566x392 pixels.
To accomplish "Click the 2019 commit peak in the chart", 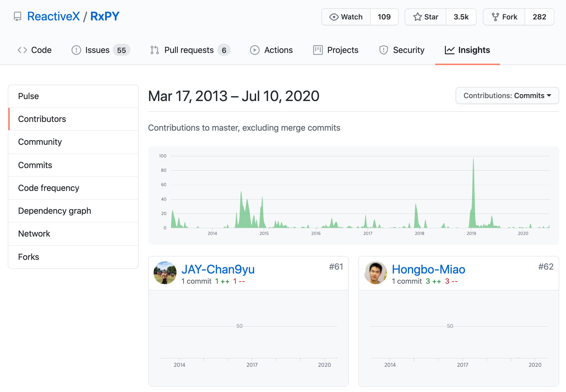I will [473, 193].
